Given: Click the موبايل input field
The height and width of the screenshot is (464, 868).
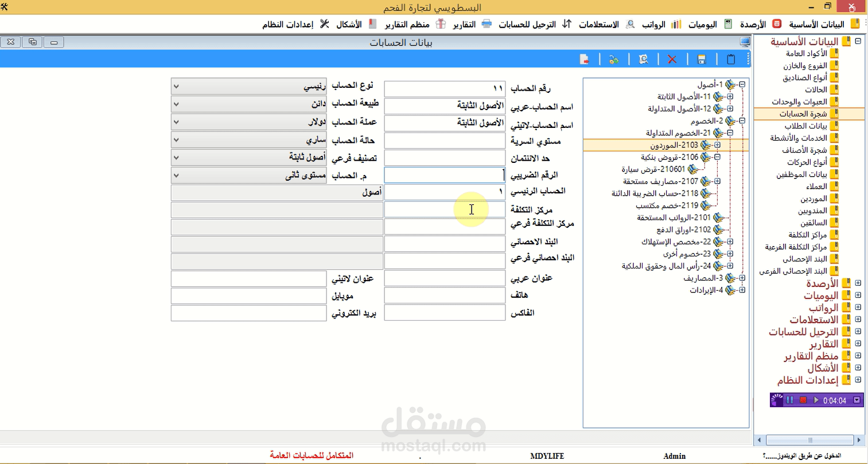Looking at the screenshot, I should coord(248,295).
